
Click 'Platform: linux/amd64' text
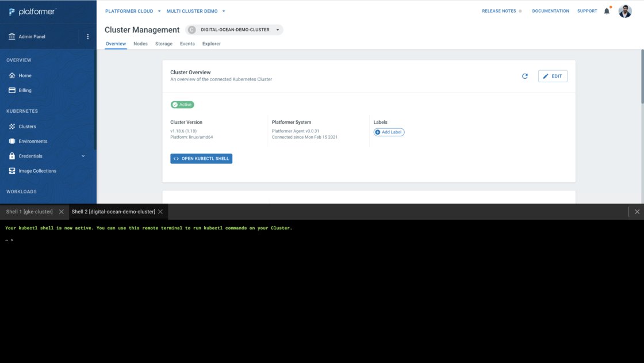tap(192, 137)
